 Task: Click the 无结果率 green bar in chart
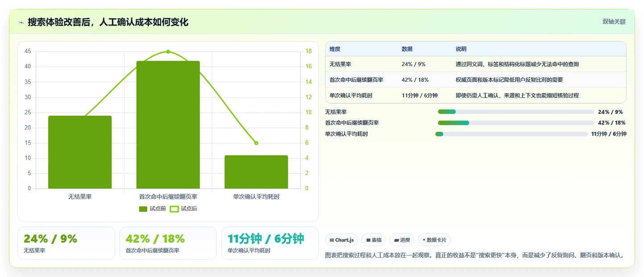[x=80, y=152]
